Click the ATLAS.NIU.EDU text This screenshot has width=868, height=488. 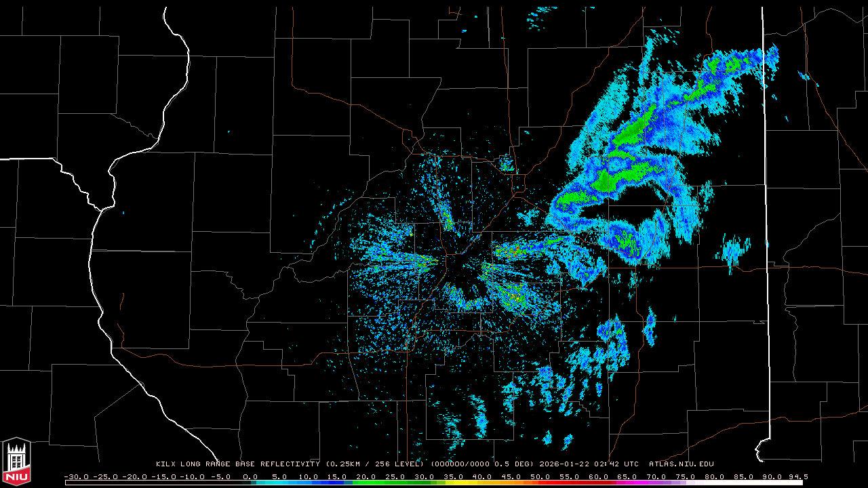pos(682,464)
